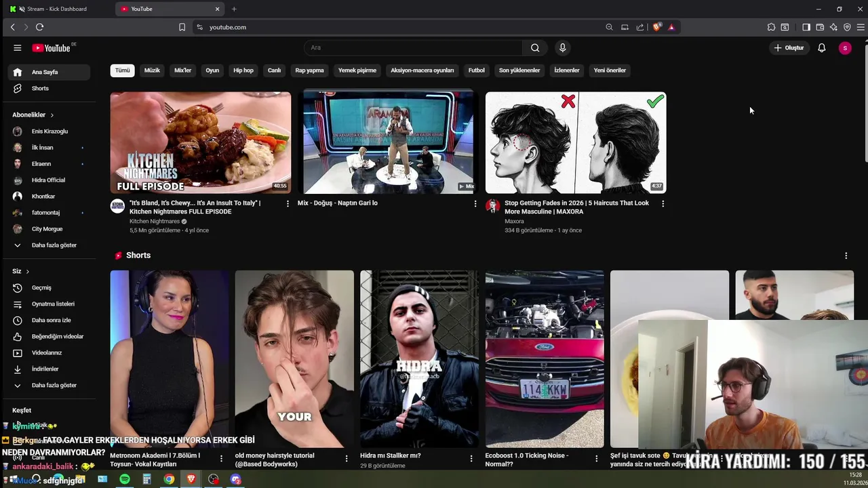
Task: Open Chrome from the taskbar
Action: (169, 479)
